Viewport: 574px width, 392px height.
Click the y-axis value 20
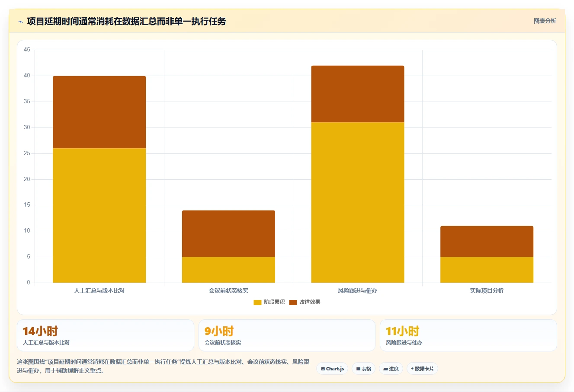[27, 179]
